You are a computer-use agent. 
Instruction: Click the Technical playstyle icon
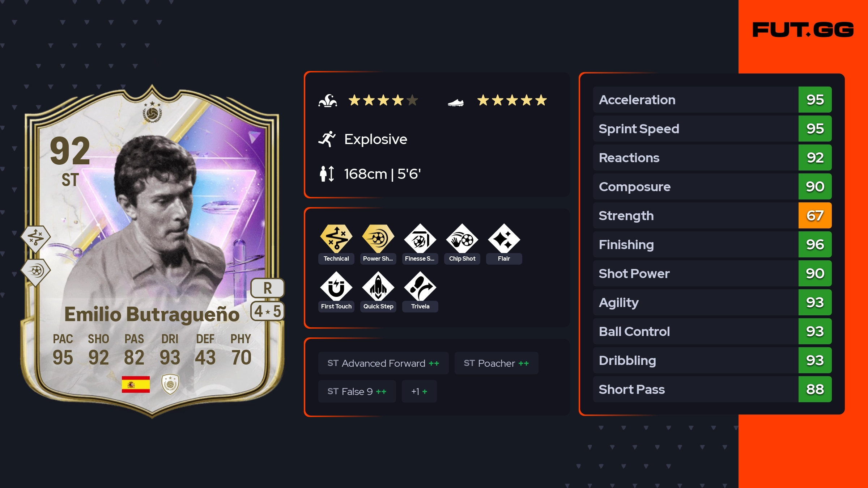pos(336,239)
